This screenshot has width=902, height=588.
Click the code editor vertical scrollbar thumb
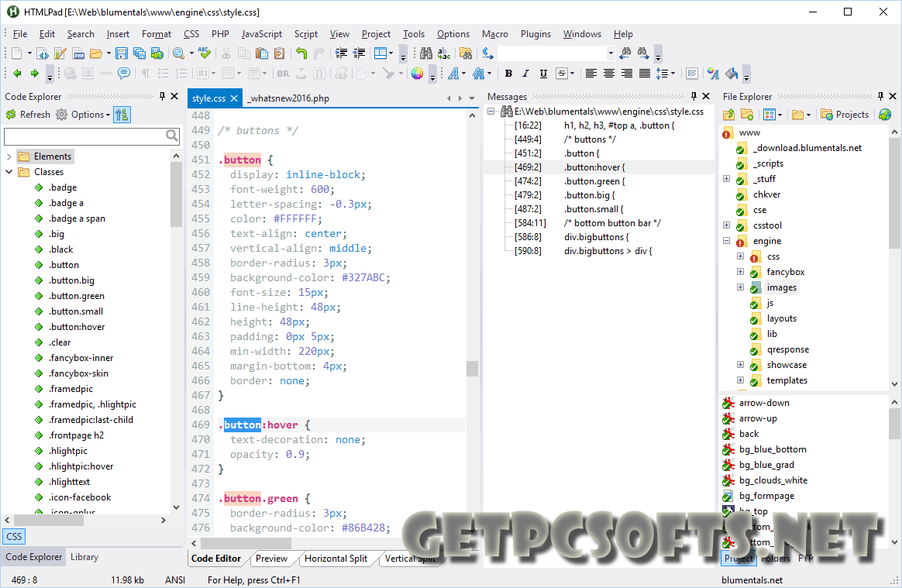pyautogui.click(x=472, y=368)
